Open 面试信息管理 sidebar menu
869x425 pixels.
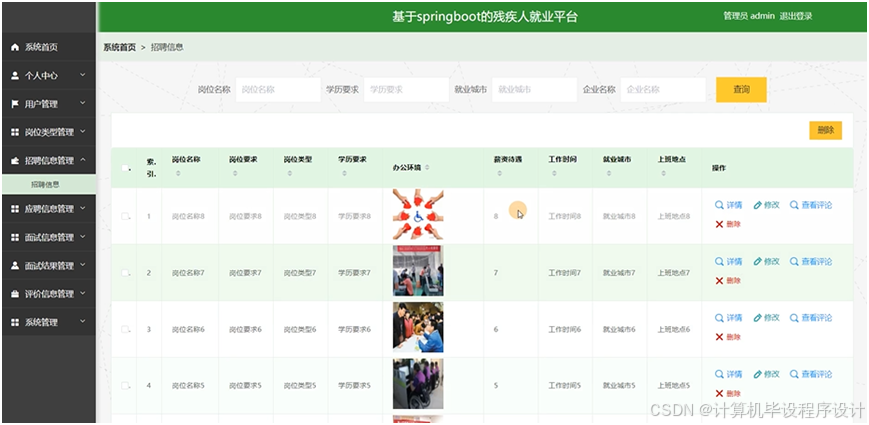click(x=49, y=237)
